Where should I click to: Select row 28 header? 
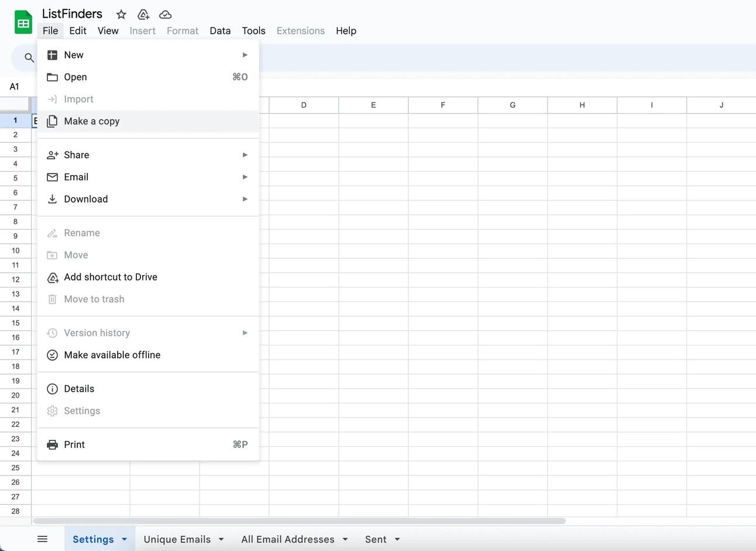point(15,512)
